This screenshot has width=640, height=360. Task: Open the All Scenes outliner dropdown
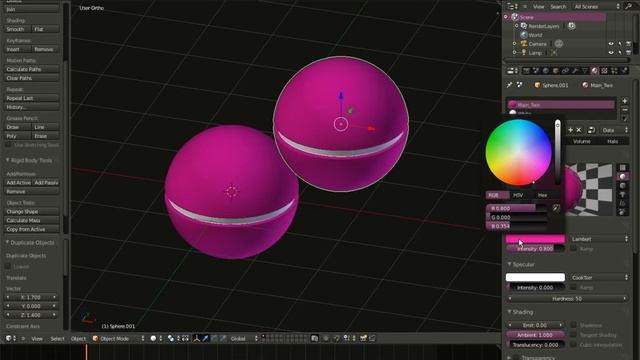tap(596, 7)
